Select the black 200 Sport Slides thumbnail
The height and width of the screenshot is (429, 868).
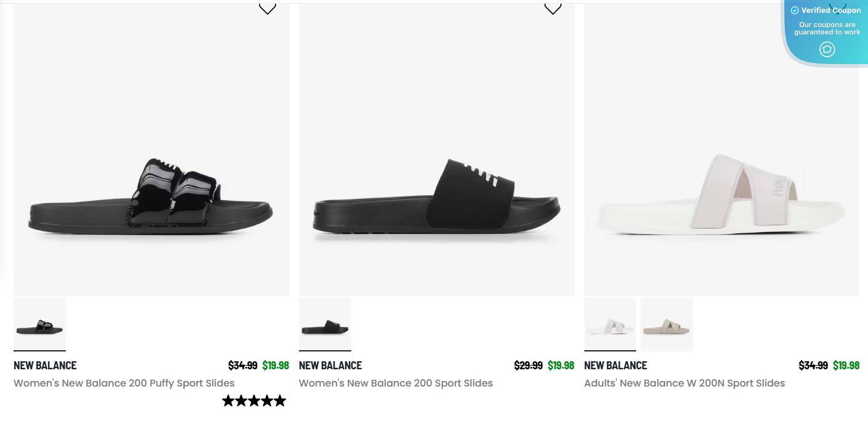325,324
